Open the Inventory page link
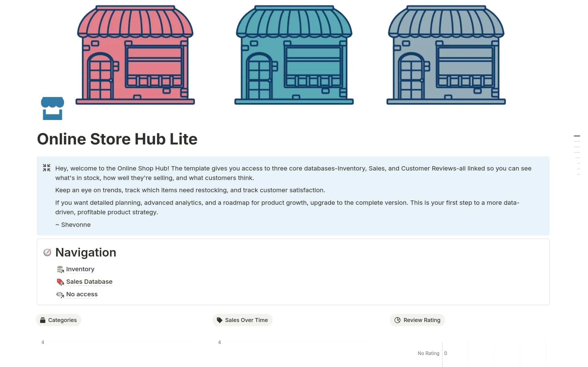Viewport: 588px width, 367px height. pyautogui.click(x=80, y=269)
